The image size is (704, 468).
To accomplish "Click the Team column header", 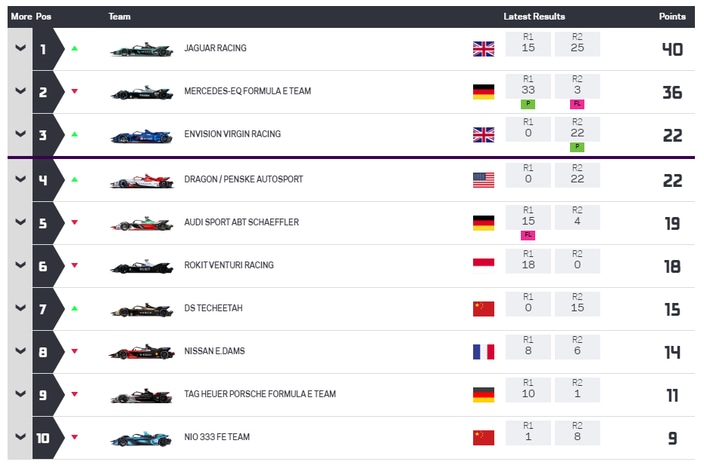I will [119, 17].
